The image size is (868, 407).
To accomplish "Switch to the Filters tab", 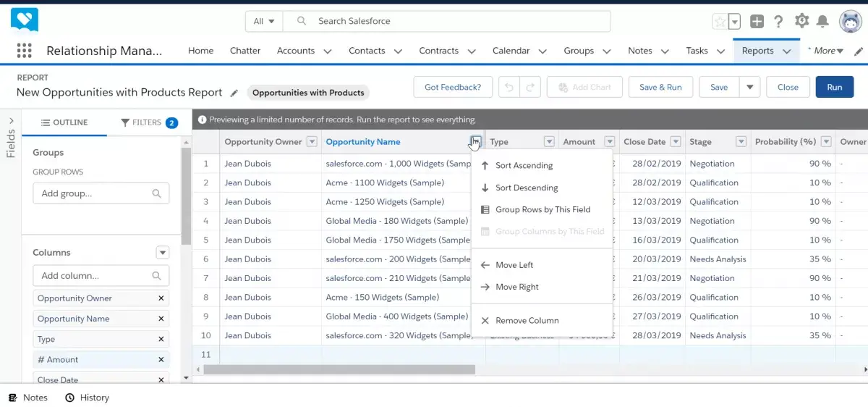I will 149,122.
